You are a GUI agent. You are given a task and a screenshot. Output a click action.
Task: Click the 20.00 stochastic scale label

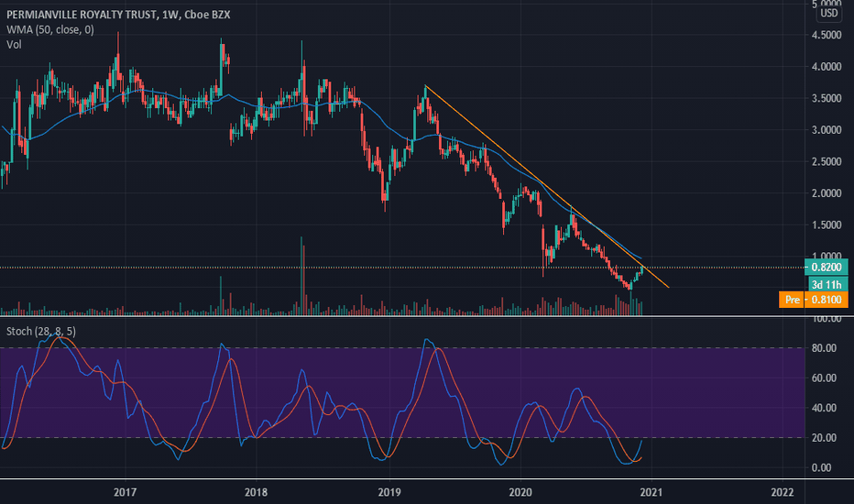[824, 438]
